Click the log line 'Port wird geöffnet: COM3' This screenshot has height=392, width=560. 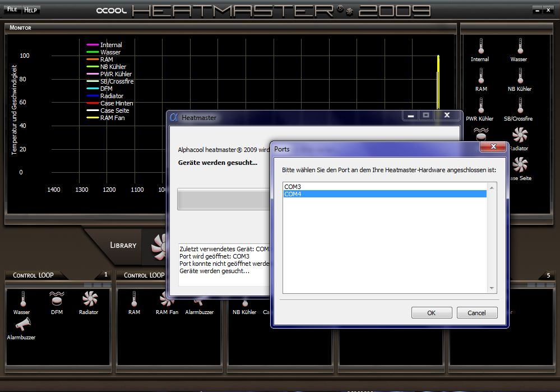[214, 256]
